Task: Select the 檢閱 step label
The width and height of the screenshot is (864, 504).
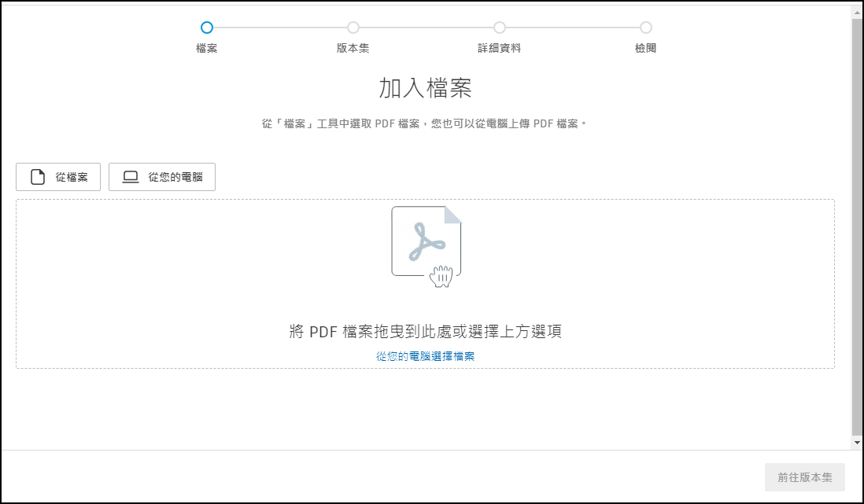Action: click(x=646, y=47)
